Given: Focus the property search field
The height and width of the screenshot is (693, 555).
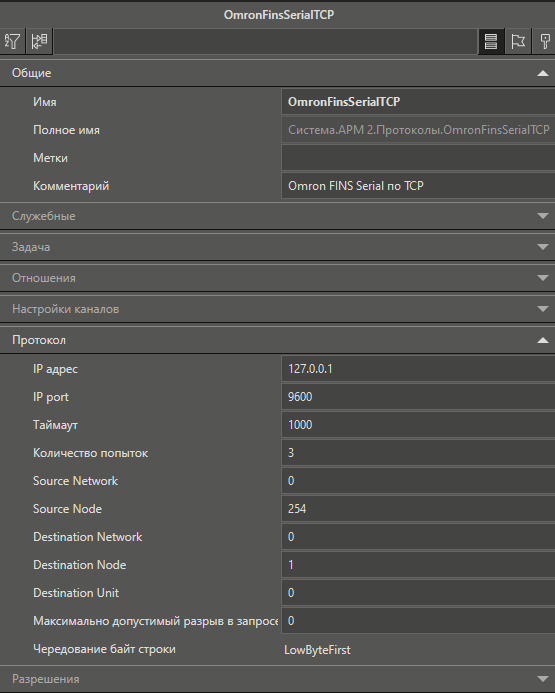Looking at the screenshot, I should [x=265, y=42].
